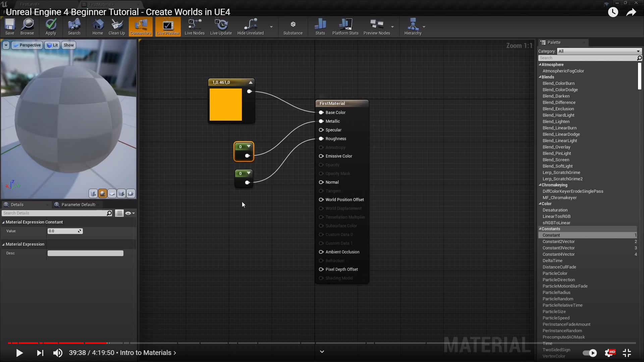
Task: Toggle the Connectors button off
Action: [141, 26]
